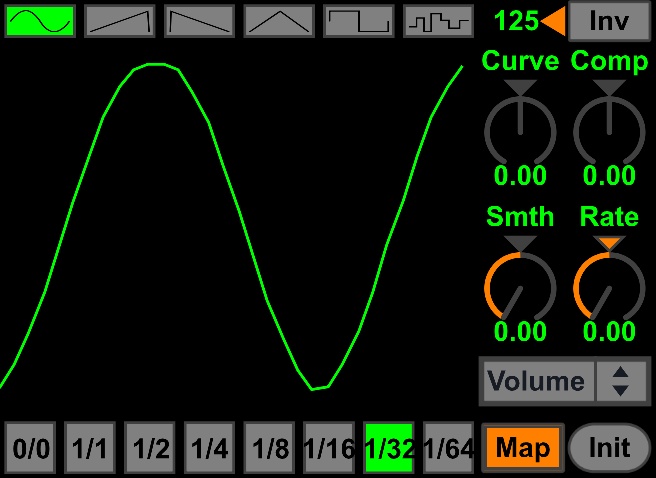This screenshot has width=656, height=478.
Task: Click the Smth knob
Action: click(520, 287)
